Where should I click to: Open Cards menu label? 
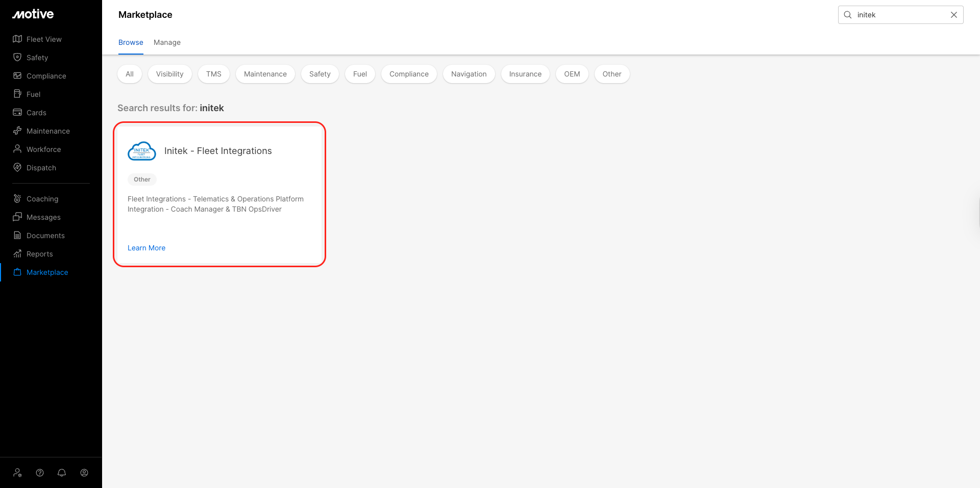[36, 113]
